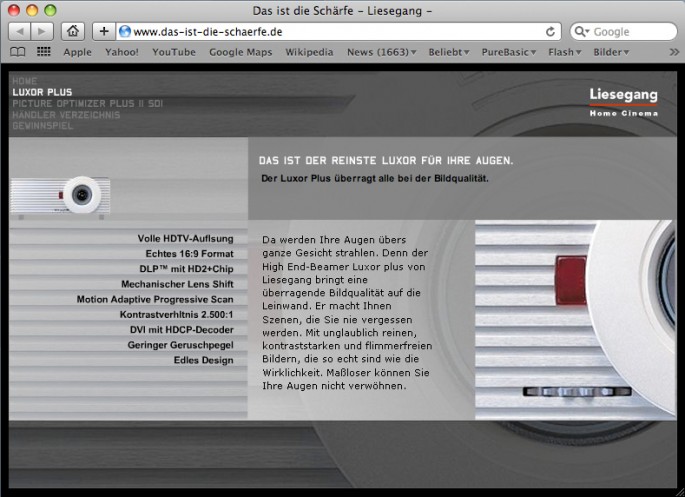This screenshot has height=497, width=685.
Task: Expand the Bilder bookmark folder
Action: (x=611, y=52)
